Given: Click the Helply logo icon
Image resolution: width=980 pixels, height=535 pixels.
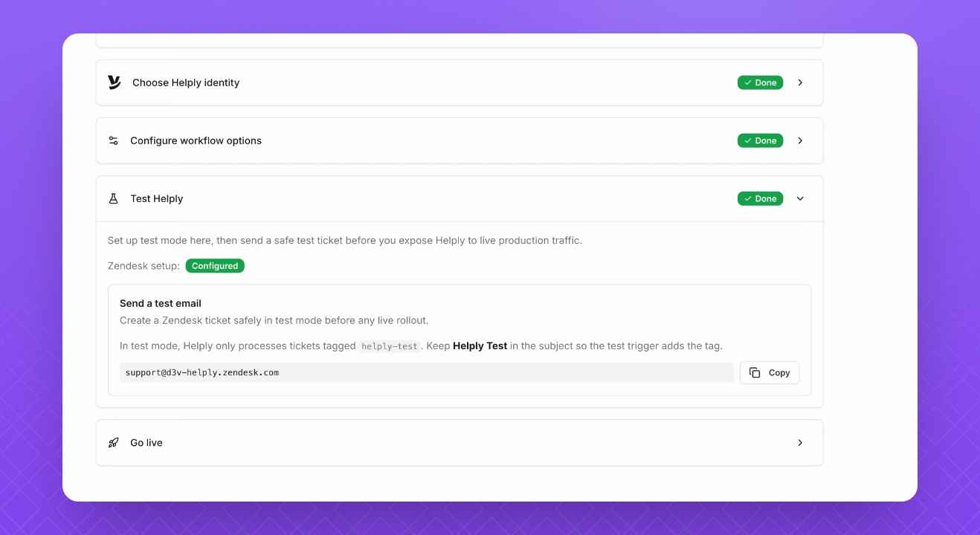Looking at the screenshot, I should click(114, 82).
